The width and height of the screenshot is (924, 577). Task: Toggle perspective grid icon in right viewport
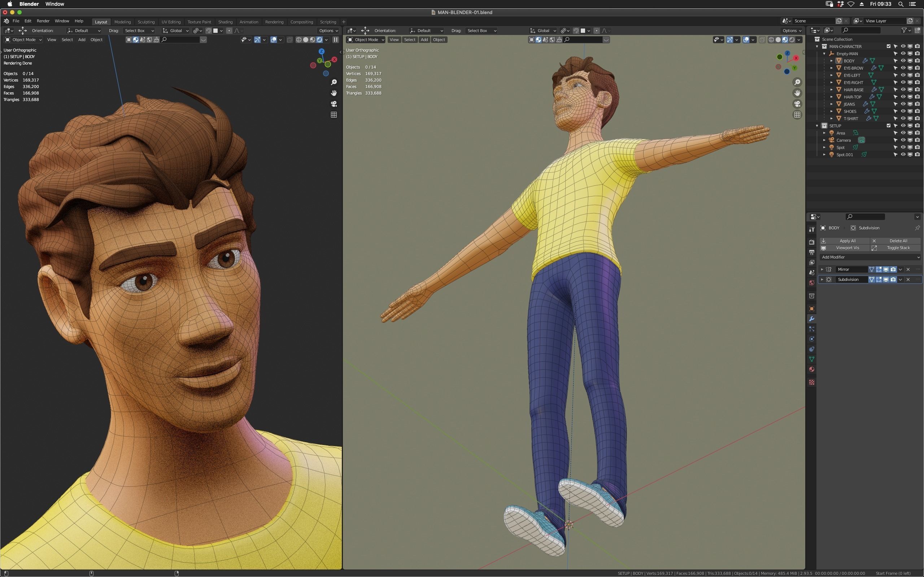click(x=797, y=114)
